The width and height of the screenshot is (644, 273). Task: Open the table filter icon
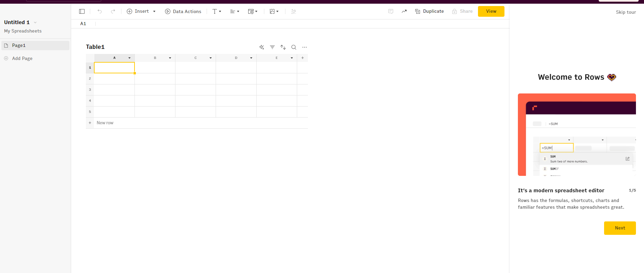[272, 47]
